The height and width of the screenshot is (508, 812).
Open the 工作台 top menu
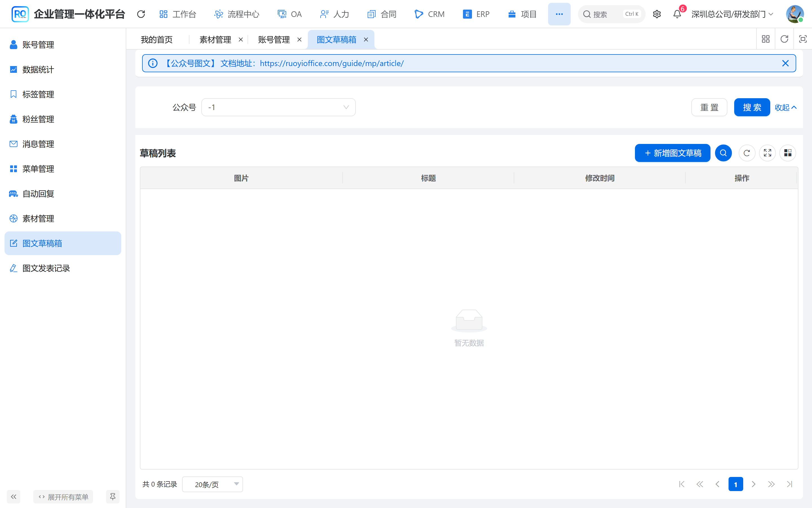[x=178, y=14]
